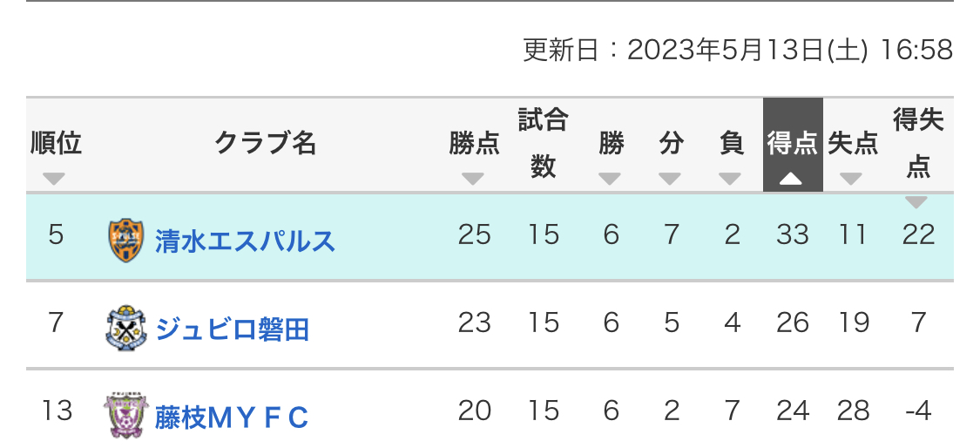Sort by 得失点 column arrow
This screenshot has width=980, height=448.
pos(917,202)
